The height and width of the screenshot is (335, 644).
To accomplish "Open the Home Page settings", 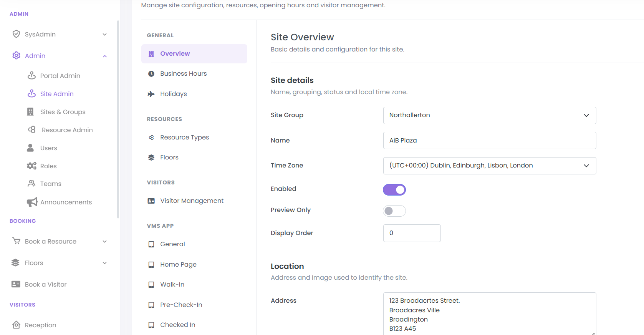I will coord(194,265).
